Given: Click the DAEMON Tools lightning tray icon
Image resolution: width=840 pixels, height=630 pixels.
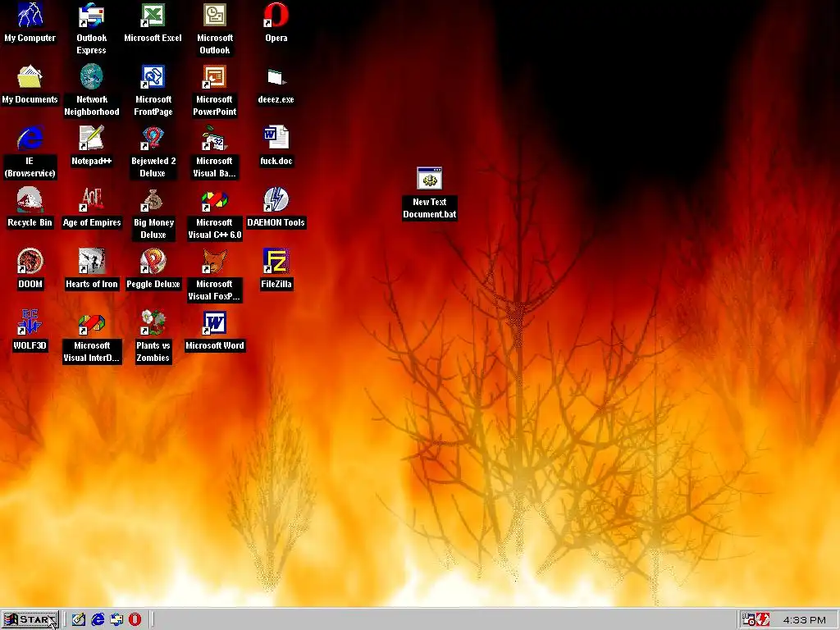Looking at the screenshot, I should click(x=762, y=620).
